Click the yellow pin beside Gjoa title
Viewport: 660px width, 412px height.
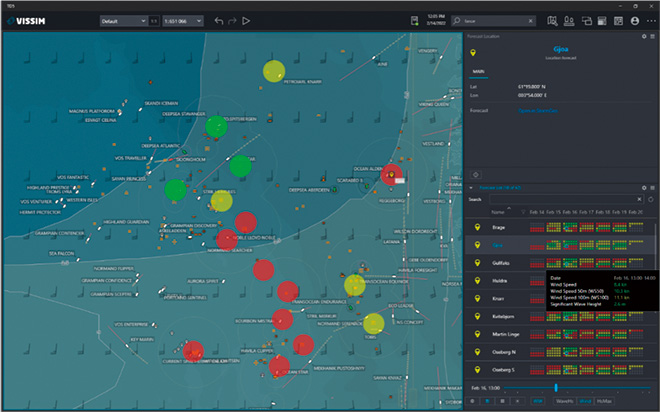click(473, 53)
